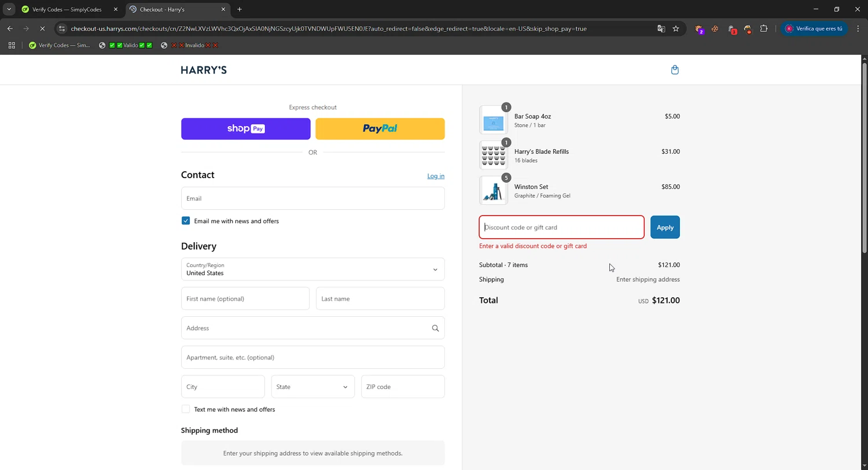Click the Apply discount button
This screenshot has width=868, height=470.
pyautogui.click(x=665, y=227)
